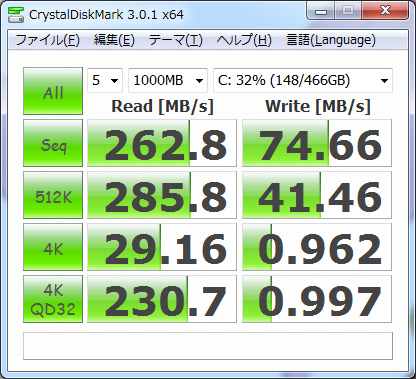Start the 4K random test

pyautogui.click(x=53, y=247)
